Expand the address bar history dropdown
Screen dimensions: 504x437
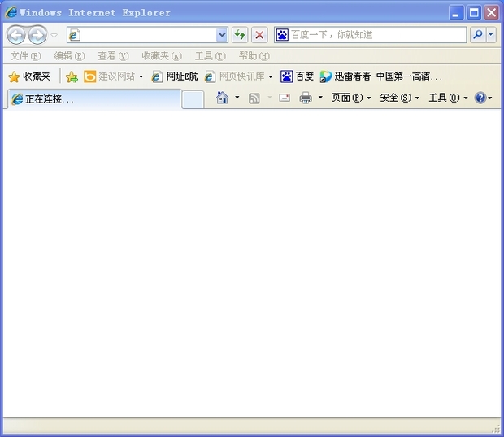tap(222, 35)
